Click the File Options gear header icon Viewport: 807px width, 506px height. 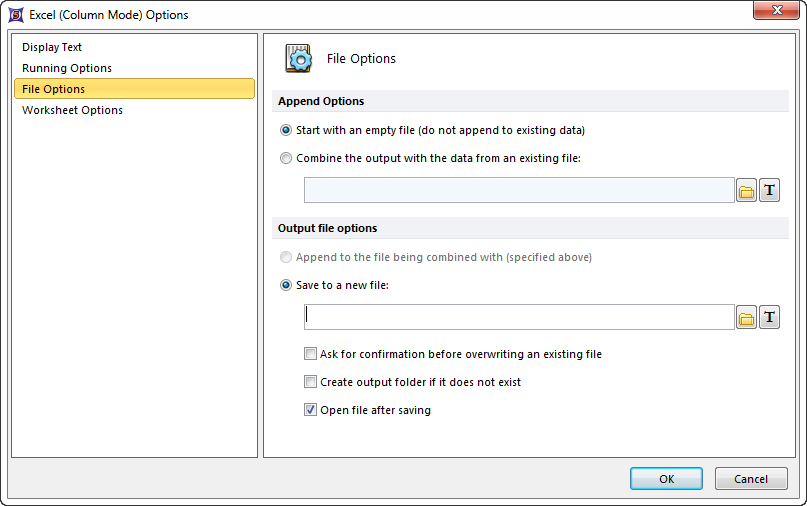click(x=298, y=59)
